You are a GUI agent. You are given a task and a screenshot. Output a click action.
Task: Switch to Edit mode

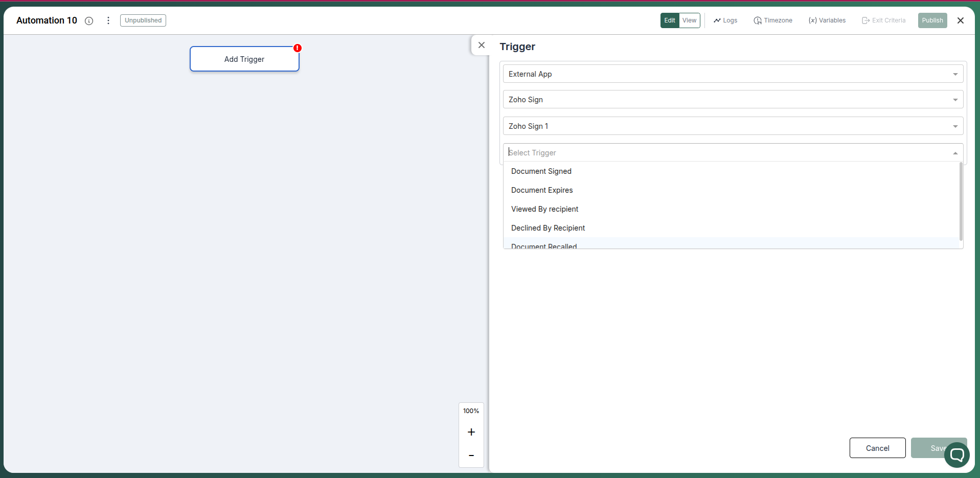pos(670,20)
